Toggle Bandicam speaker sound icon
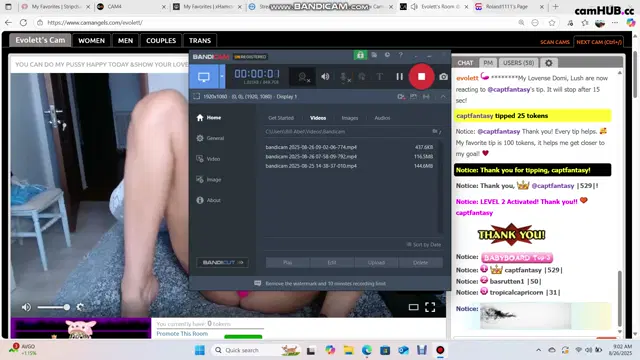Viewport: 640px width, 360px height. click(325, 76)
